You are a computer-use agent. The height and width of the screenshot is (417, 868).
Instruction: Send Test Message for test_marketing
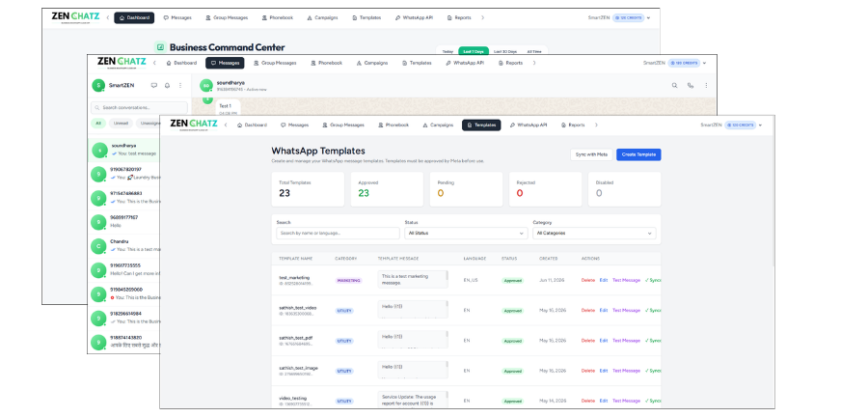[626, 280]
